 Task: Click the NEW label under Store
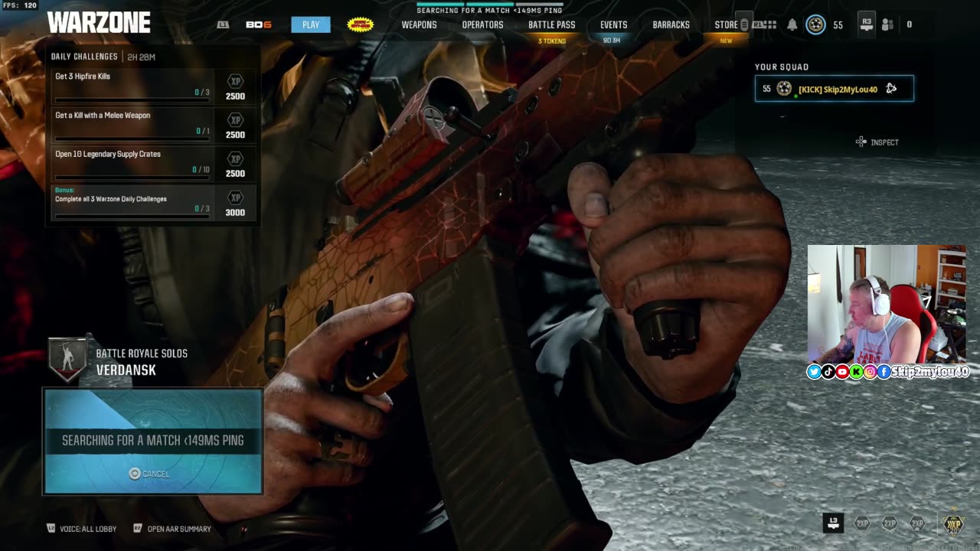726,41
